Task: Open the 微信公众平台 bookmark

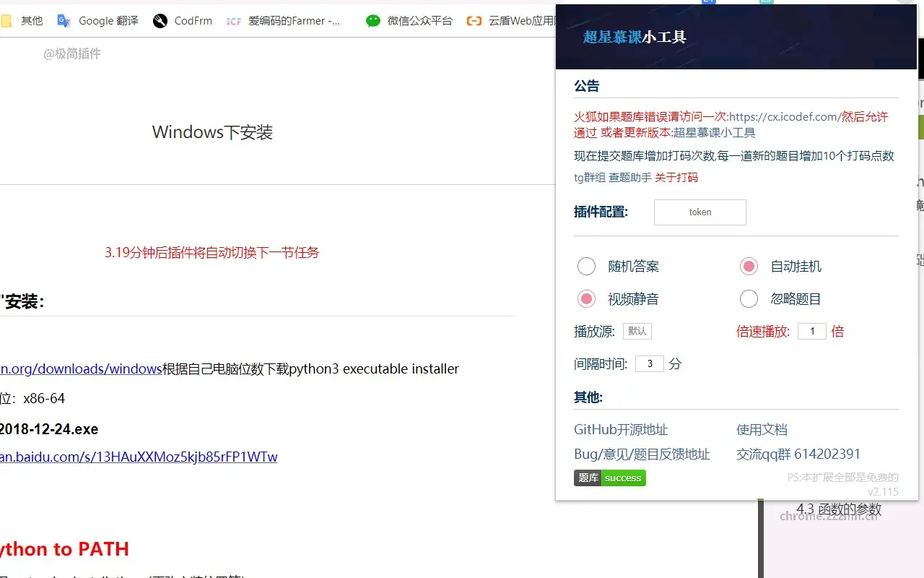Action: click(x=410, y=20)
